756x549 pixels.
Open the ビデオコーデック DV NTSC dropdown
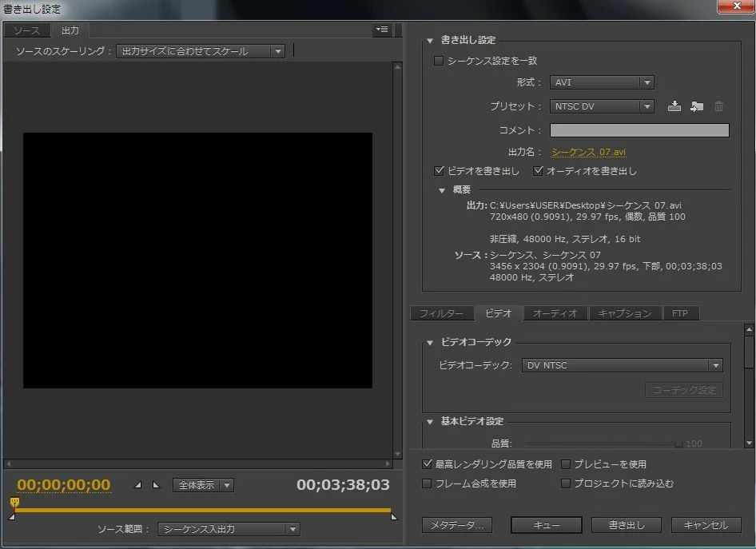[622, 365]
